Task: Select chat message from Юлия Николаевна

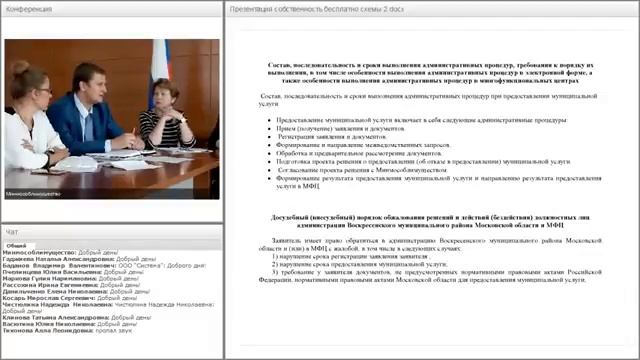Action: click(70, 324)
